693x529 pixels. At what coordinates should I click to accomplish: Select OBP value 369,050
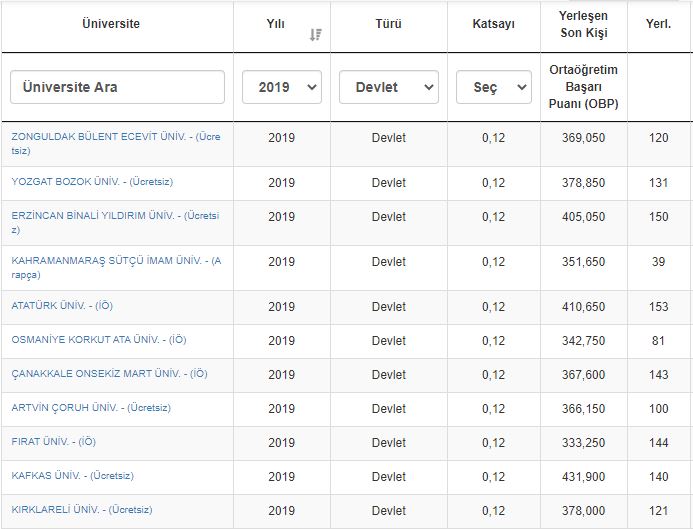pyautogui.click(x=583, y=138)
